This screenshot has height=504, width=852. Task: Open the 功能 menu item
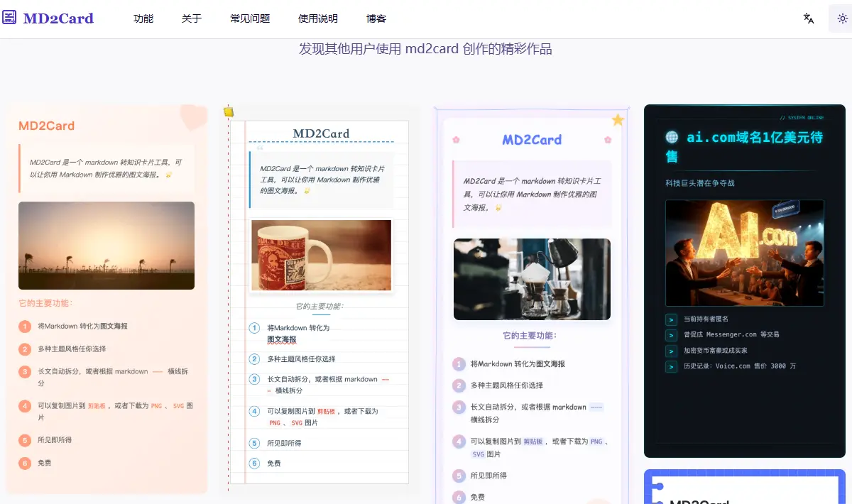pos(143,18)
